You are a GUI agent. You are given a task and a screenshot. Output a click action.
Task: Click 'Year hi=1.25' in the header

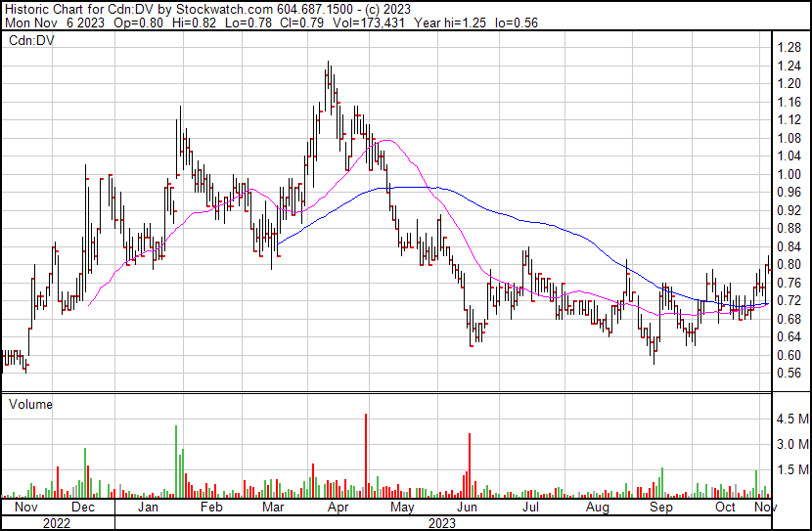[449, 22]
